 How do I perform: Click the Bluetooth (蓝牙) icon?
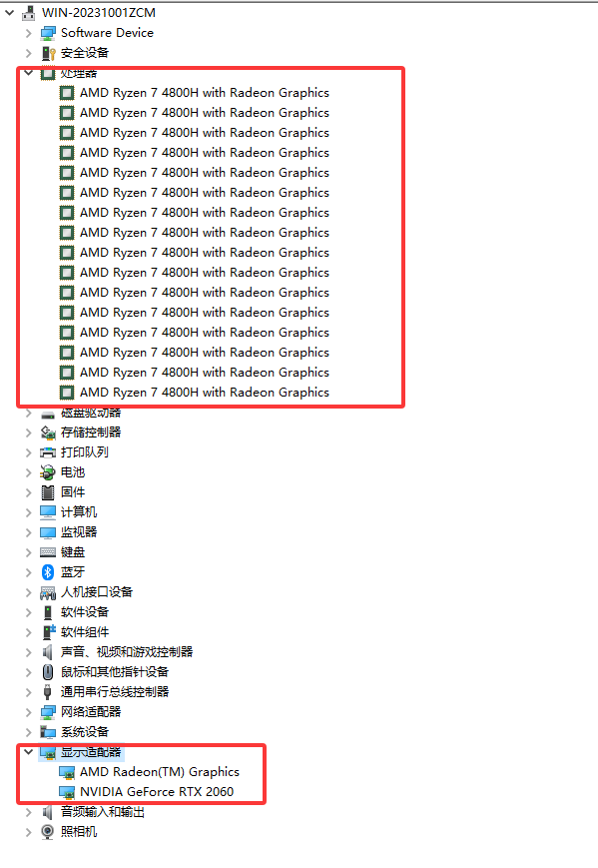click(48, 571)
